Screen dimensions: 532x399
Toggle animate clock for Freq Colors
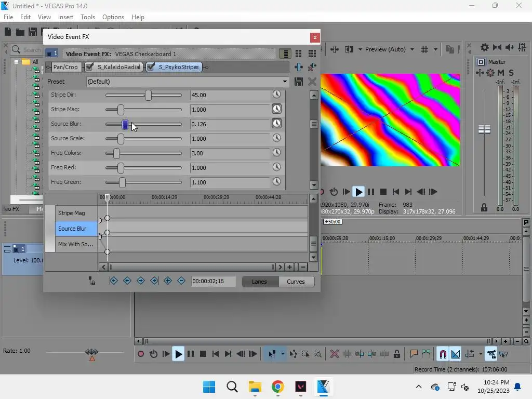point(277,153)
